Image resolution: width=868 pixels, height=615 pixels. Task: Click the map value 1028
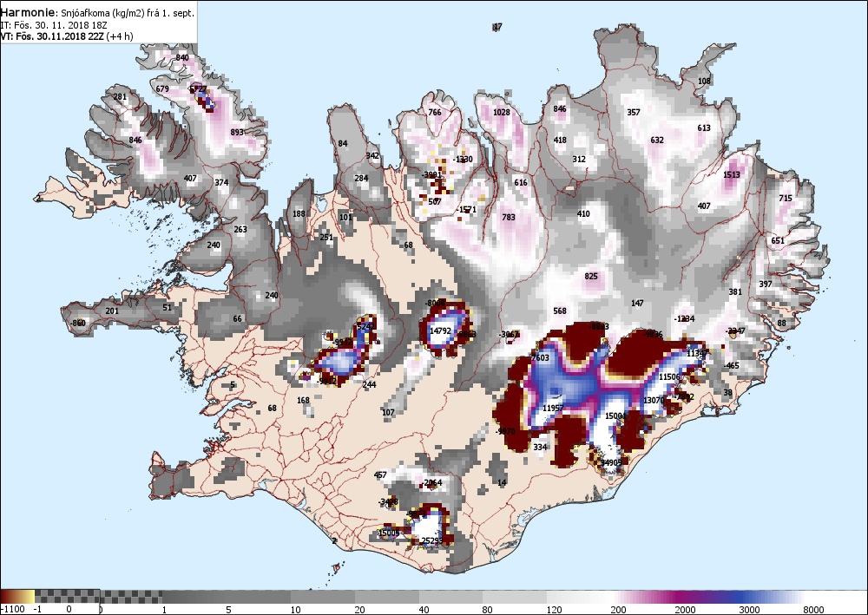pos(502,112)
